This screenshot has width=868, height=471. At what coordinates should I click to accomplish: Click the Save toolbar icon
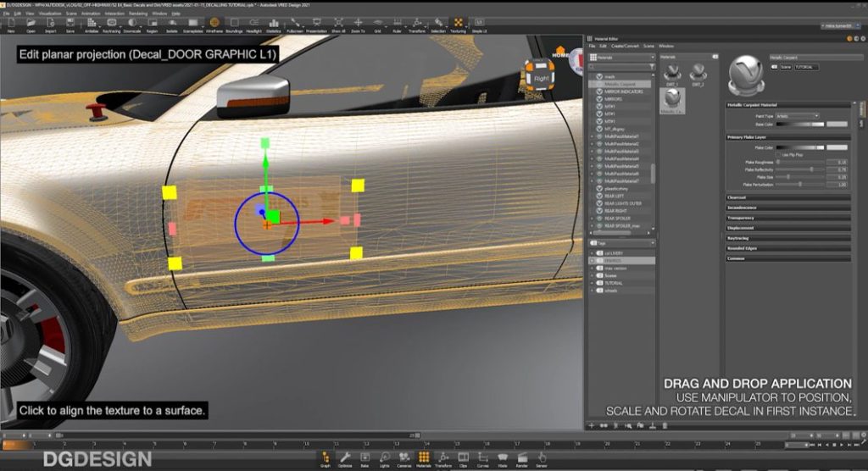pos(70,25)
